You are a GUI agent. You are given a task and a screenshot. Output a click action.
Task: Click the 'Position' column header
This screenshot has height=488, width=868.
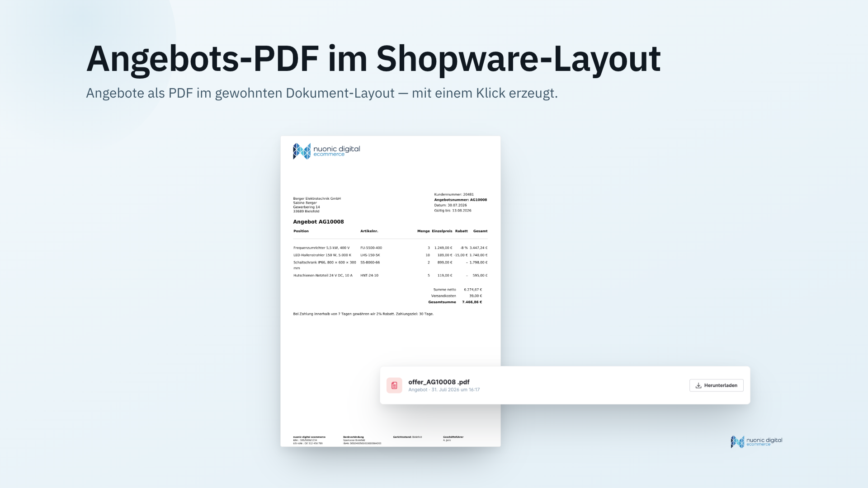[x=301, y=231]
